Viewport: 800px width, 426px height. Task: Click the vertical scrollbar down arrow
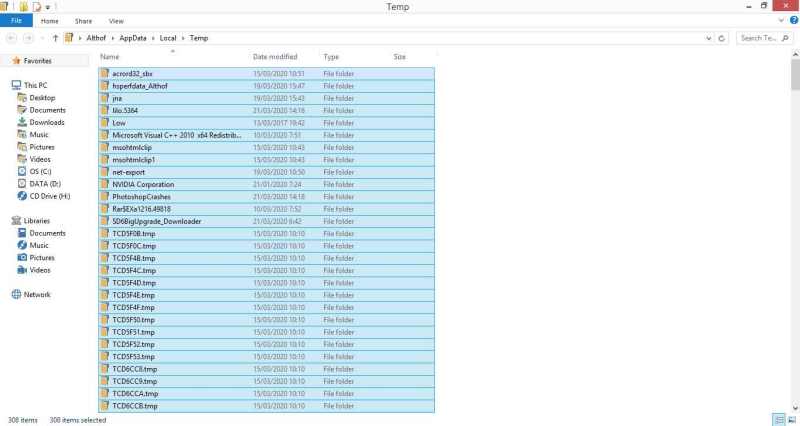pyautogui.click(x=795, y=408)
